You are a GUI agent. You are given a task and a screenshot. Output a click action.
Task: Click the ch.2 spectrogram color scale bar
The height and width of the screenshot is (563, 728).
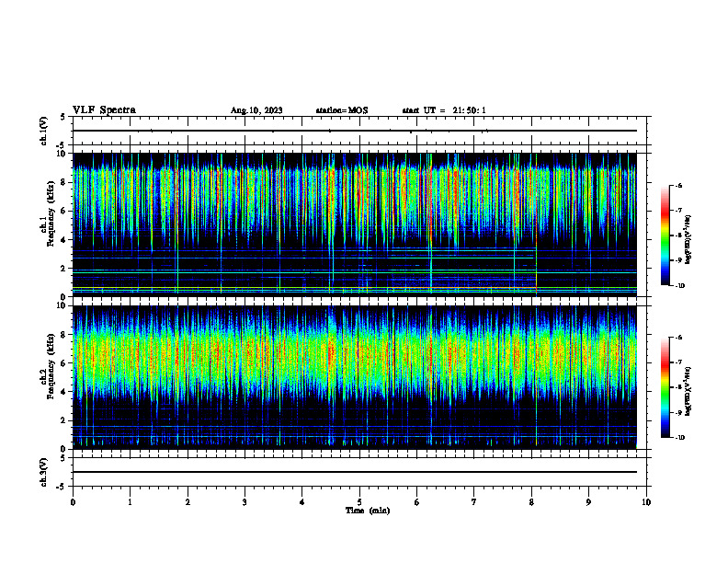pyautogui.click(x=665, y=387)
